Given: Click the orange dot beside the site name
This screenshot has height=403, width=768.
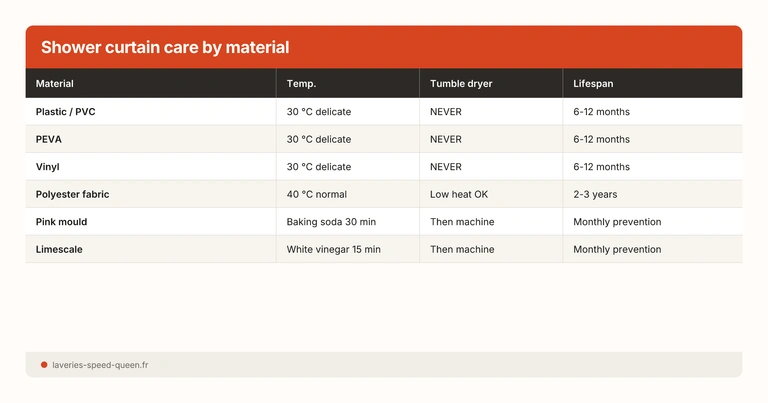Looking at the screenshot, I should click(44, 365).
